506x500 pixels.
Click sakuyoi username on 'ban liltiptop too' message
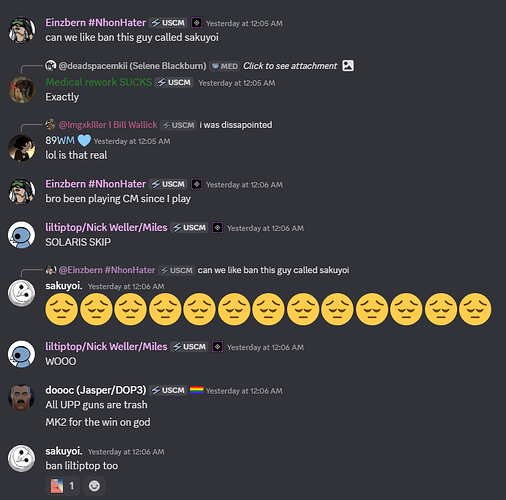coord(64,451)
